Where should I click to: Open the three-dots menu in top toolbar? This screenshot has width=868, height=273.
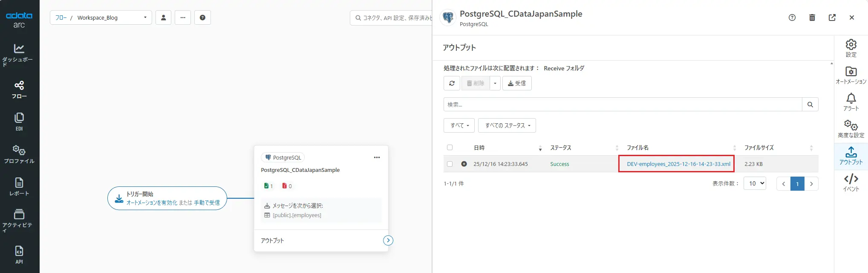coord(183,17)
